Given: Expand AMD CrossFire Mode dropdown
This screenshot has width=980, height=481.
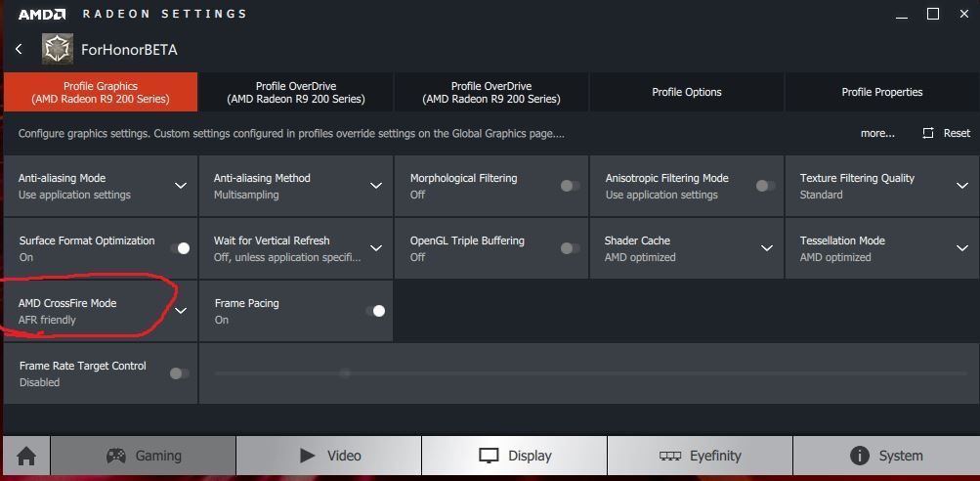Looking at the screenshot, I should (181, 311).
